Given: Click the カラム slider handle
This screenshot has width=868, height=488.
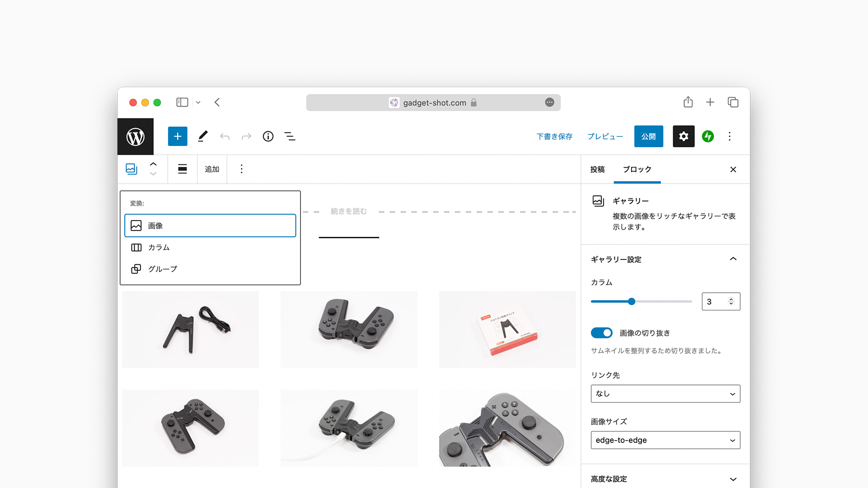Looking at the screenshot, I should 632,301.
